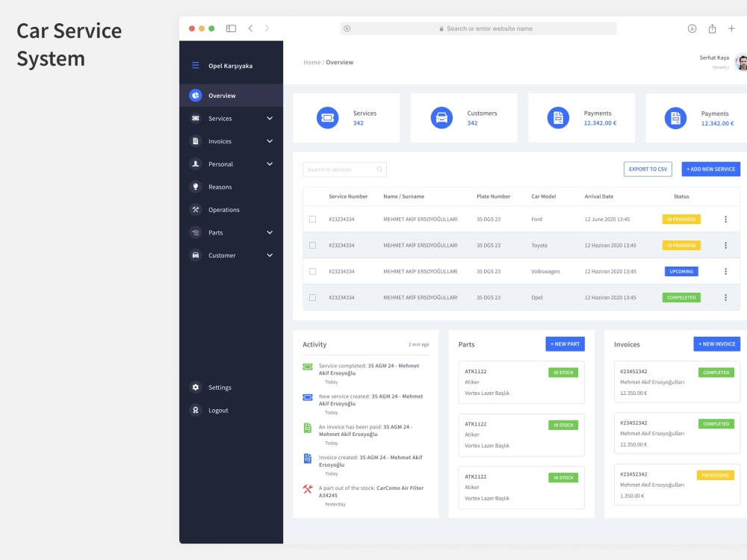The height and width of the screenshot is (560, 747).
Task: Click the Invoice created activity icon
Action: 308,458
